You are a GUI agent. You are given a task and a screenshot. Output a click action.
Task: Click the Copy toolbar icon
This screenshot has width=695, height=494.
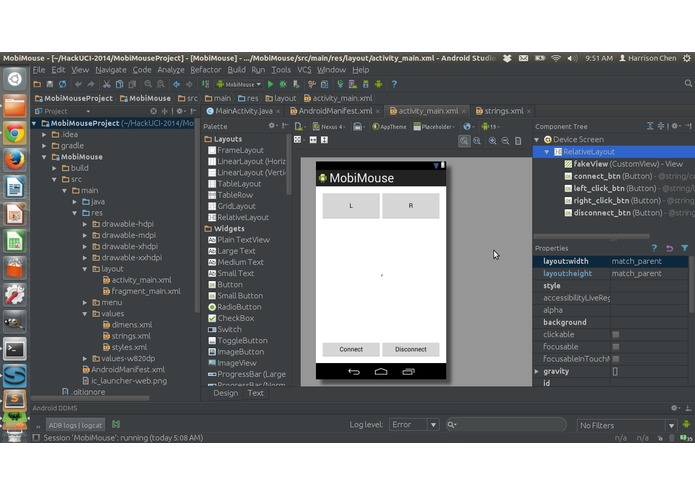[119, 84]
